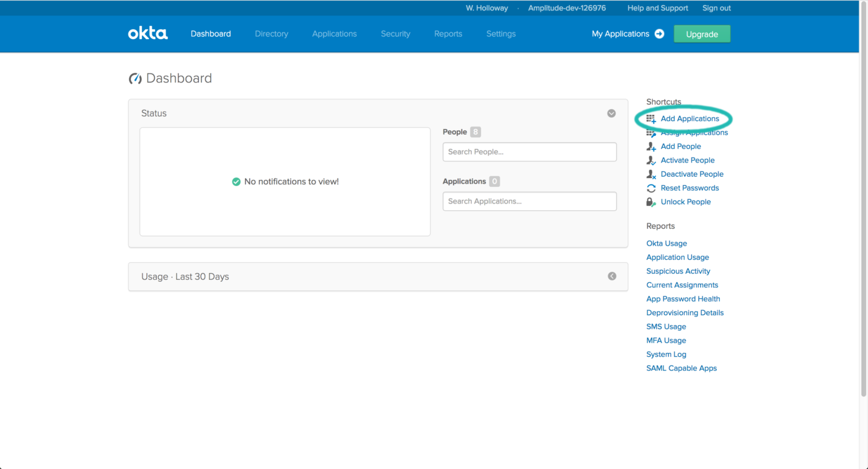The height and width of the screenshot is (469, 868).
Task: Click the Activate People icon
Action: tap(651, 161)
